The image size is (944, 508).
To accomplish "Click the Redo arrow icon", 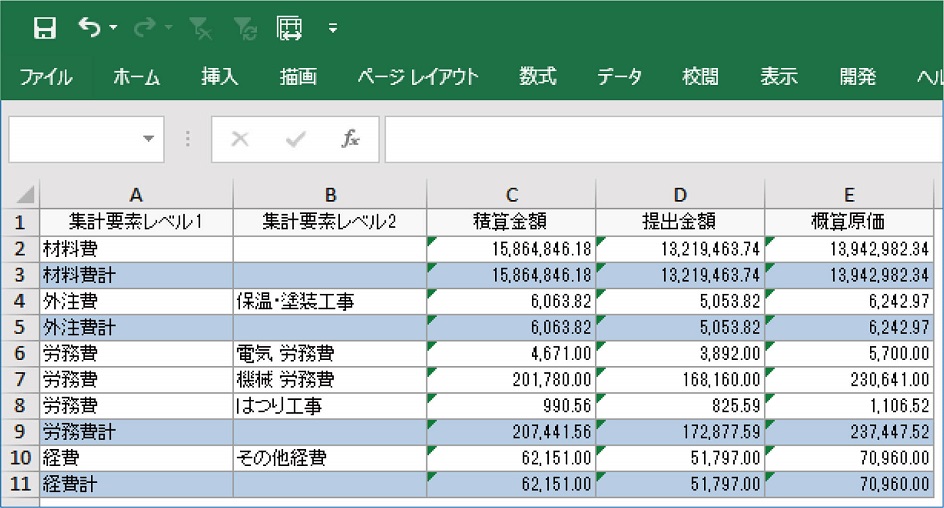I will point(145,27).
